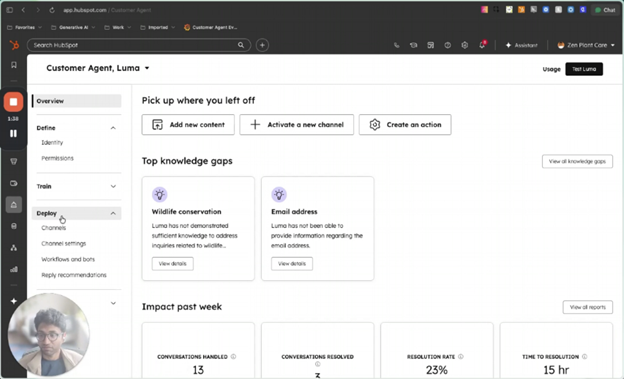624x379 pixels.
Task: Click the Search HubSpot field
Action: [139, 45]
